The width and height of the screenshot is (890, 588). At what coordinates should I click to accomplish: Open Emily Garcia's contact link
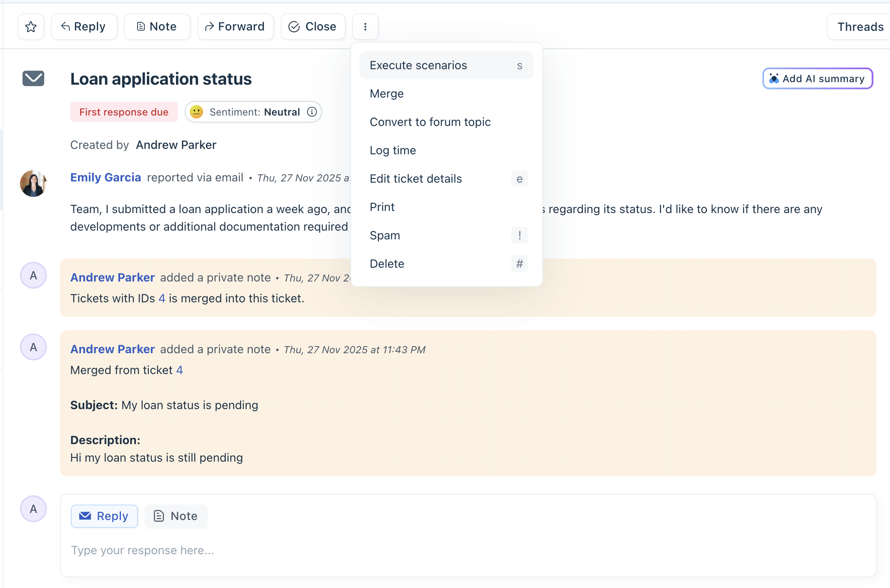106,178
